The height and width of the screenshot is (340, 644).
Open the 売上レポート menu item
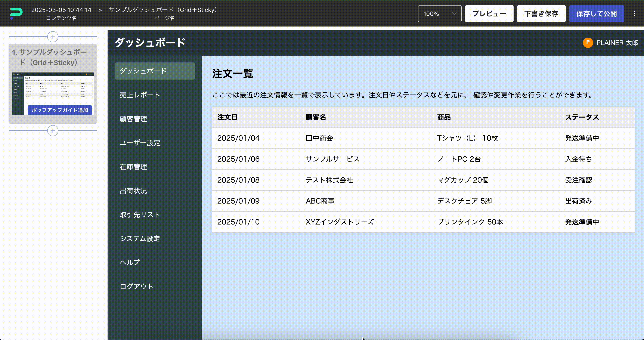[x=140, y=95]
